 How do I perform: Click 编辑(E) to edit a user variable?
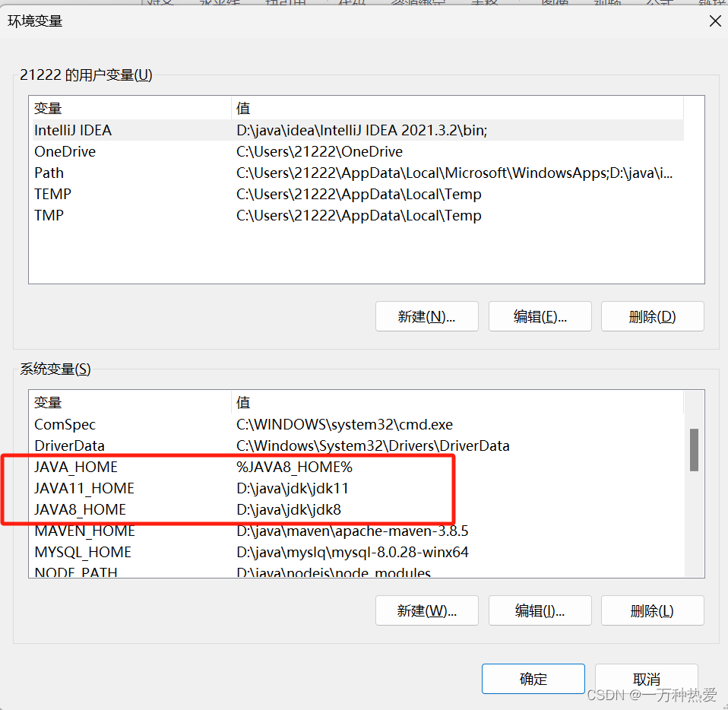coord(540,316)
